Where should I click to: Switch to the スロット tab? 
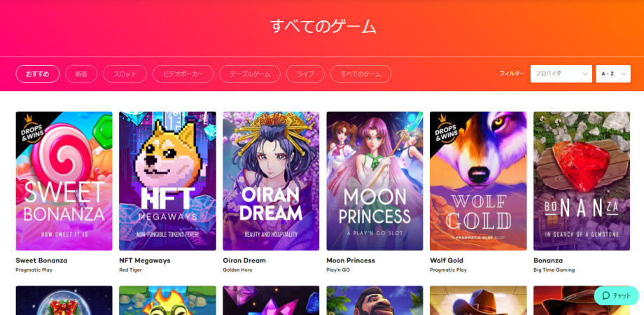point(125,74)
